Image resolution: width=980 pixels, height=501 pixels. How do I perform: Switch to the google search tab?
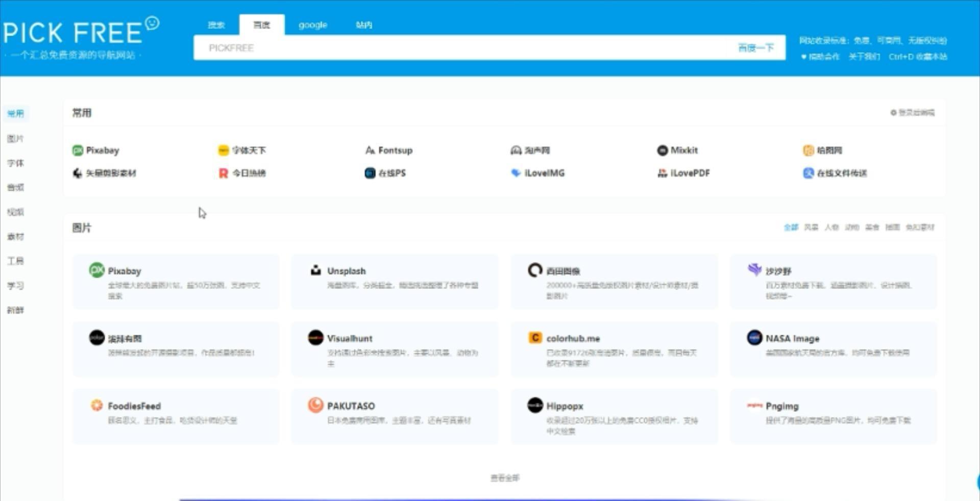313,25
